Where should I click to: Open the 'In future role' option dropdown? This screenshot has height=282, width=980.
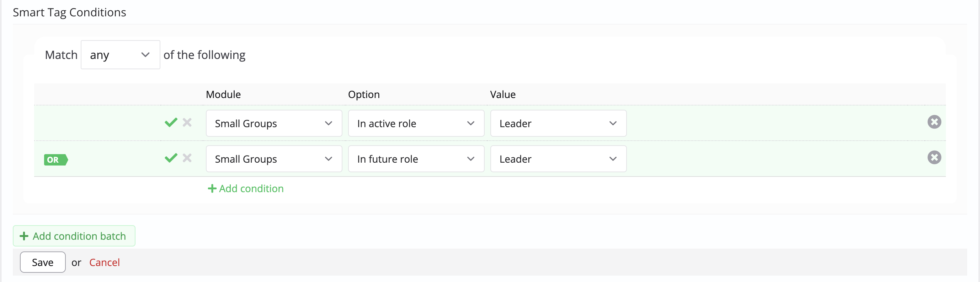(x=416, y=159)
